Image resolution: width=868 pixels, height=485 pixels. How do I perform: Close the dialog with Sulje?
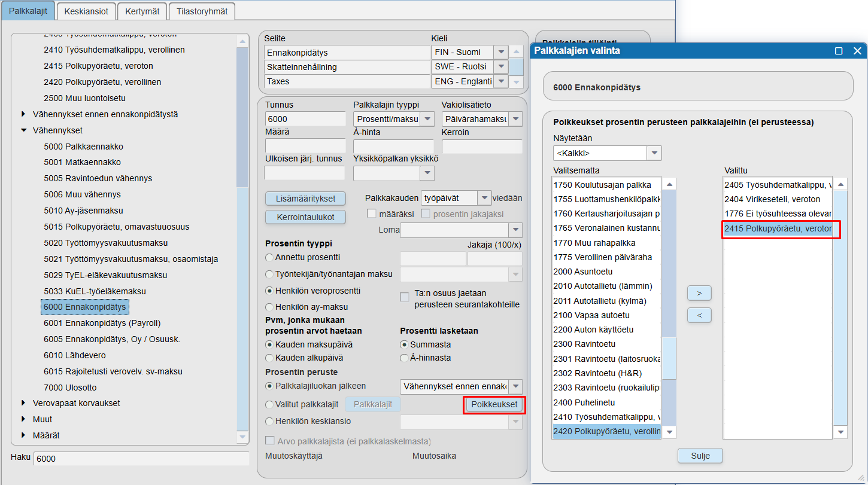(x=700, y=456)
